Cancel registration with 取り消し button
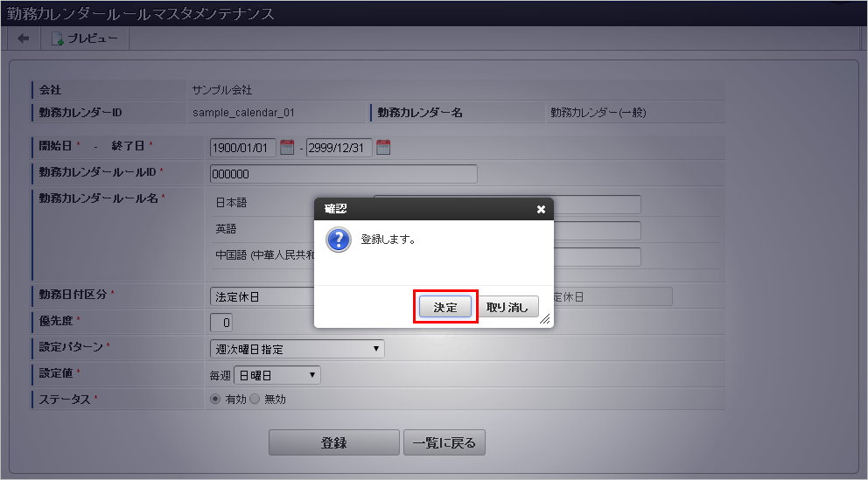The height and width of the screenshot is (480, 868). [507, 307]
